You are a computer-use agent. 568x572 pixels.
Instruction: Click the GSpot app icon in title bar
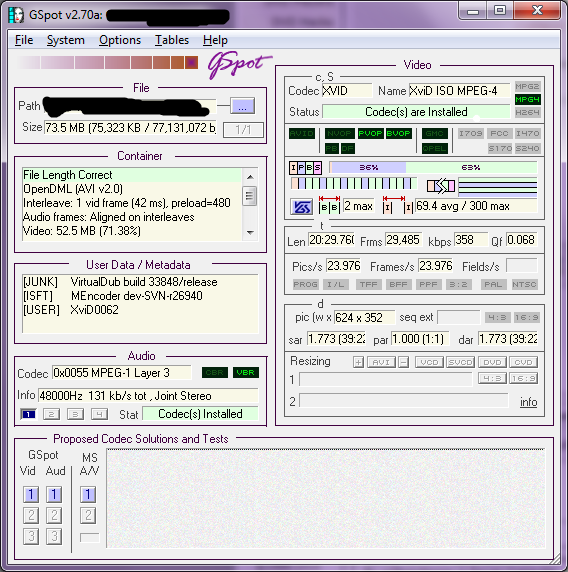click(x=16, y=15)
